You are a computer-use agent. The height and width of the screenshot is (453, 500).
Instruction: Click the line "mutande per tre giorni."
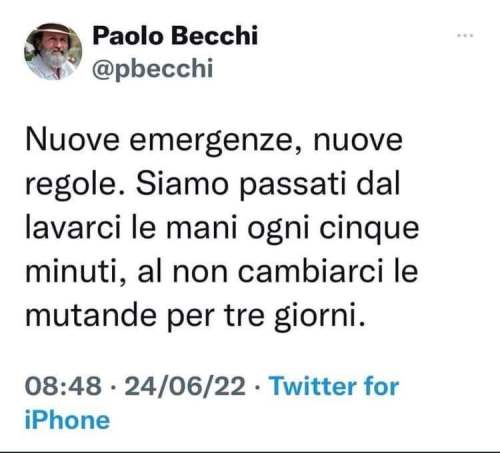pos(196,316)
